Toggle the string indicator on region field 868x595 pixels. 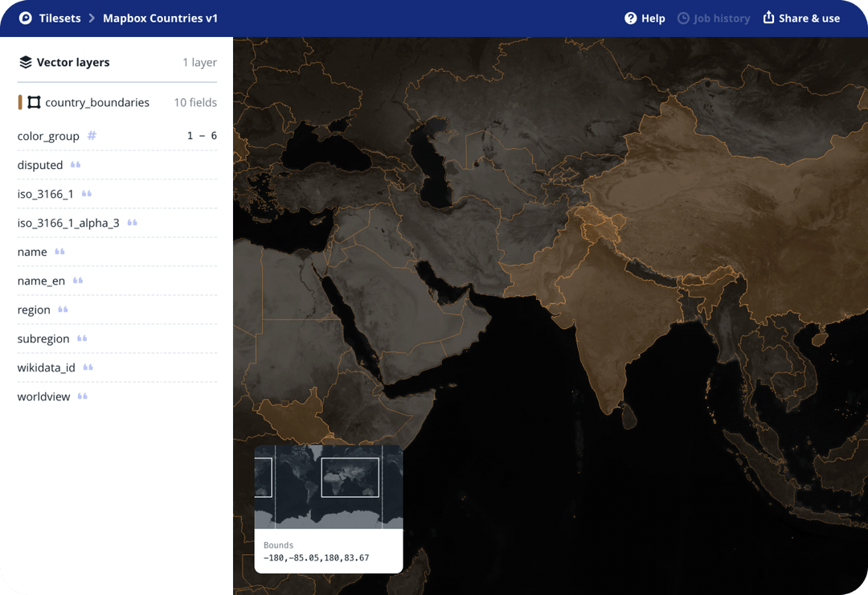click(x=63, y=310)
